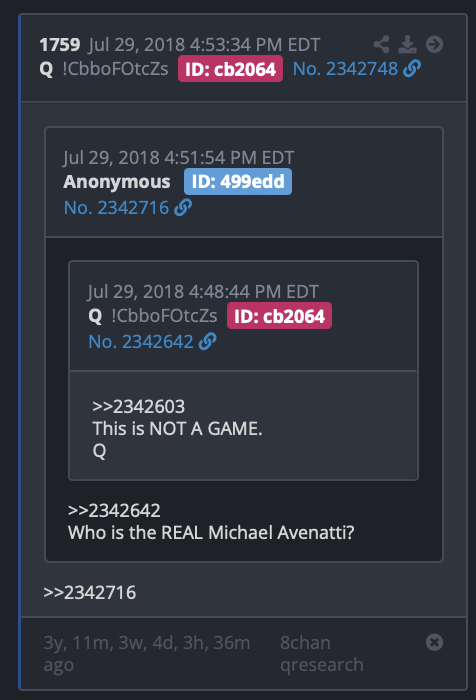This screenshot has height=700, width=476.
Task: Follow the >>2342642 reply reference
Action: pos(114,510)
